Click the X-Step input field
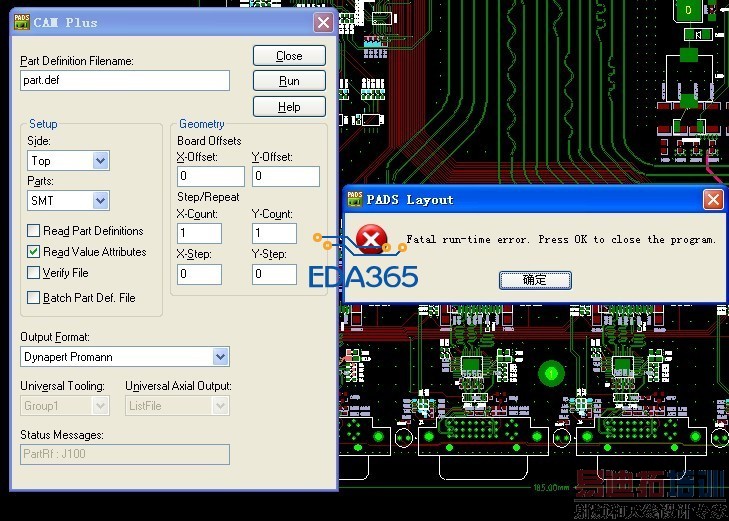The width and height of the screenshot is (729, 521). click(199, 274)
